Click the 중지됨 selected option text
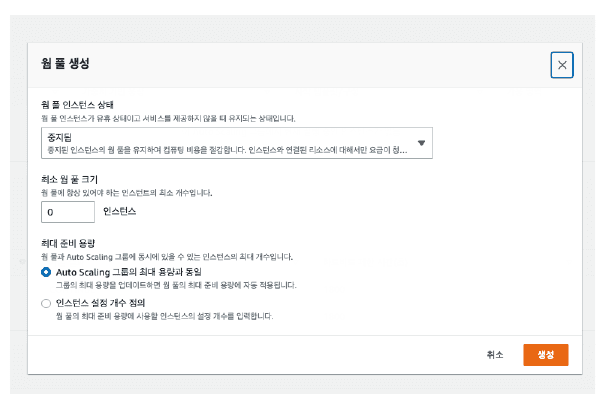This screenshot has width=603, height=401. tap(60, 137)
